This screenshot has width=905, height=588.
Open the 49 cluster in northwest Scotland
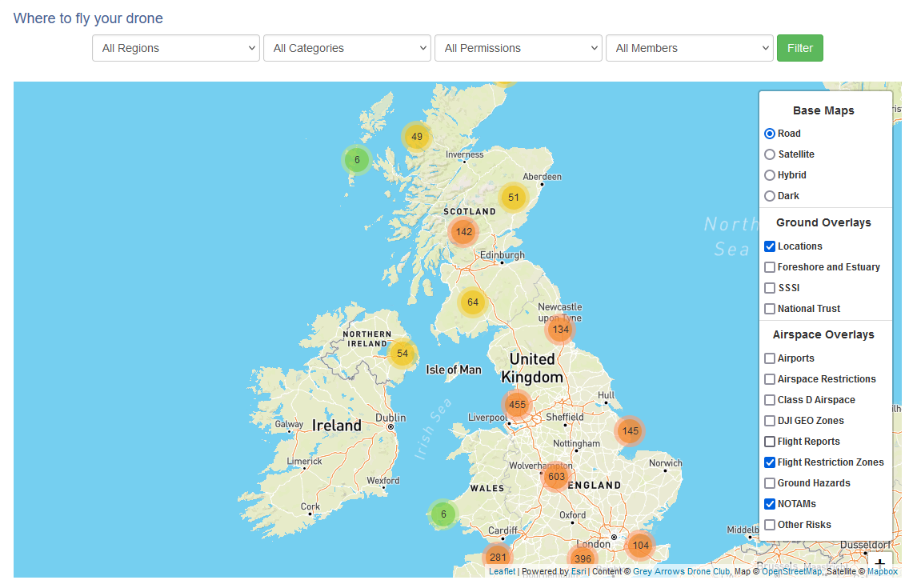coord(417,137)
